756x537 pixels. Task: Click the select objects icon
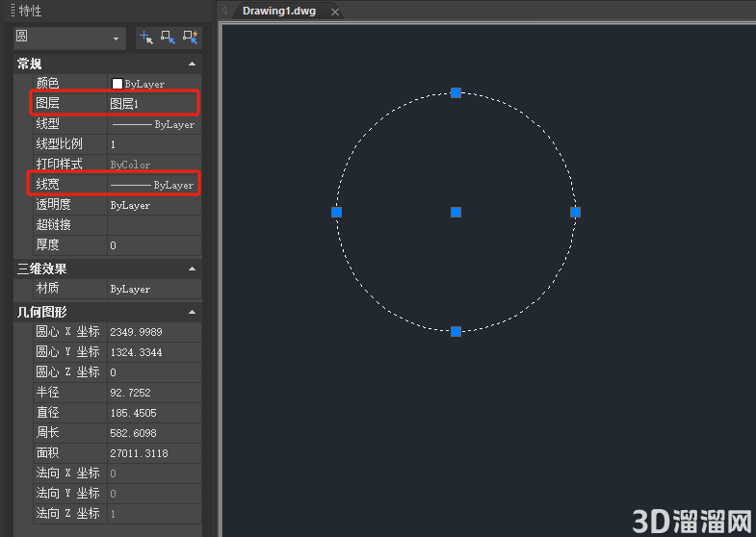168,38
